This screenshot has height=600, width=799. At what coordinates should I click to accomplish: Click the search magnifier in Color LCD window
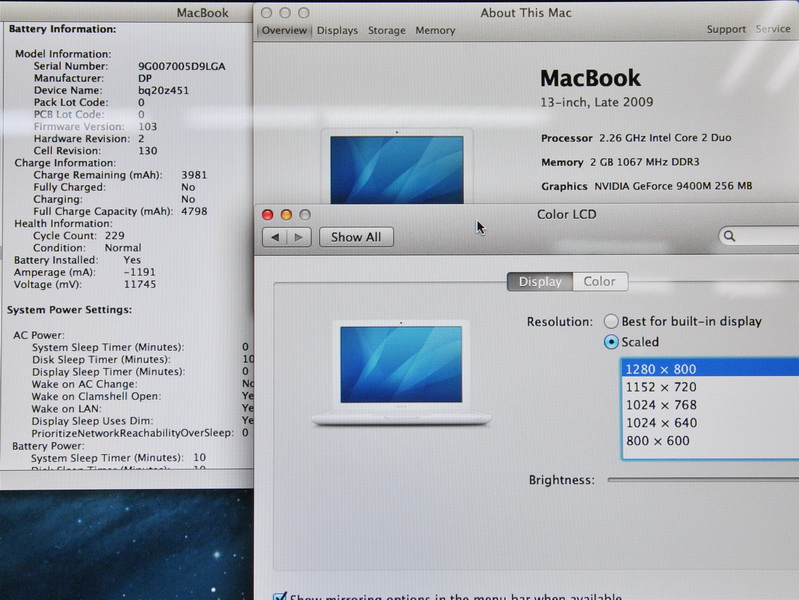coord(730,236)
